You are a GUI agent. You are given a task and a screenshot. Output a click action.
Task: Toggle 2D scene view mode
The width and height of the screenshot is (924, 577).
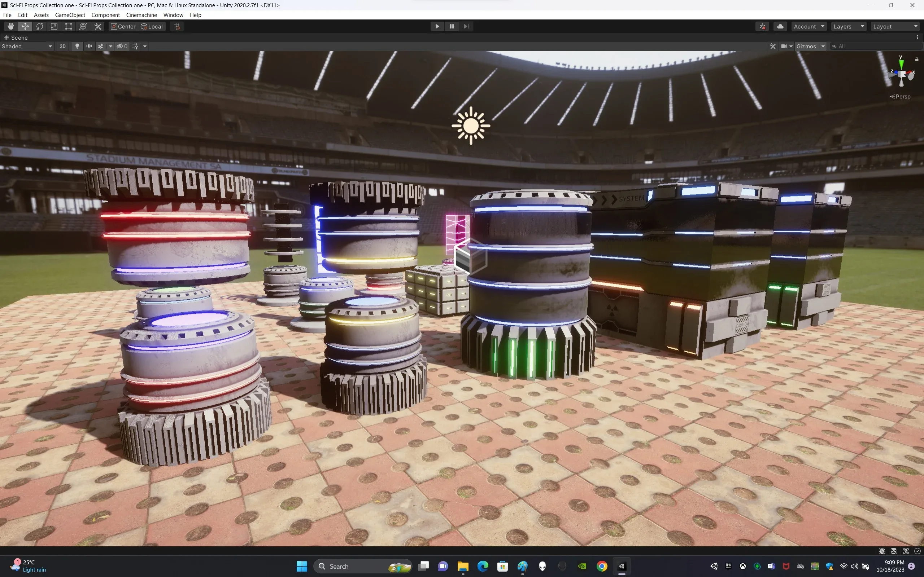pos(62,46)
